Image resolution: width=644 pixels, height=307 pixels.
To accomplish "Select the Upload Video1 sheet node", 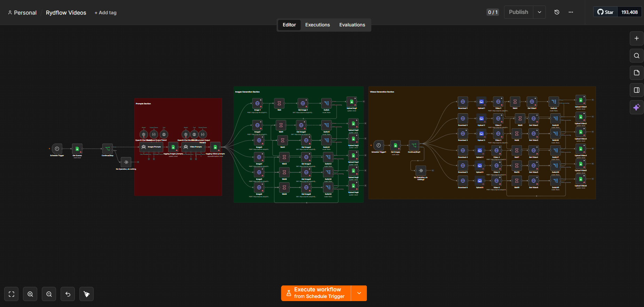I will click(581, 100).
